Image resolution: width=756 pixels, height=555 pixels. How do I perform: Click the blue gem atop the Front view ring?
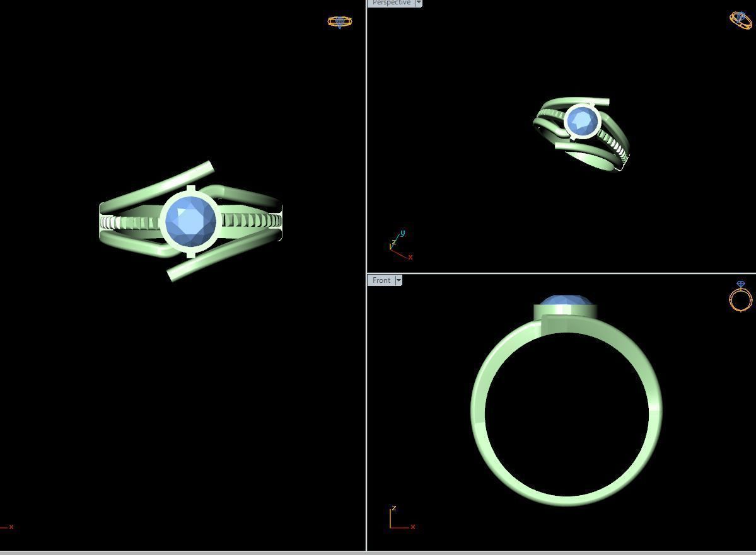point(566,300)
